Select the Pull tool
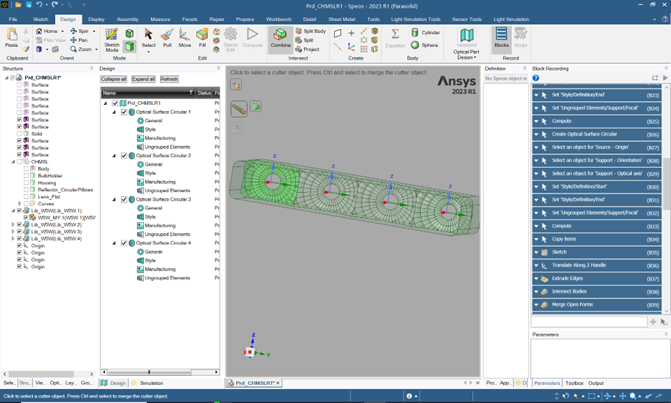Screen dimensions: 671x403 click(x=167, y=38)
